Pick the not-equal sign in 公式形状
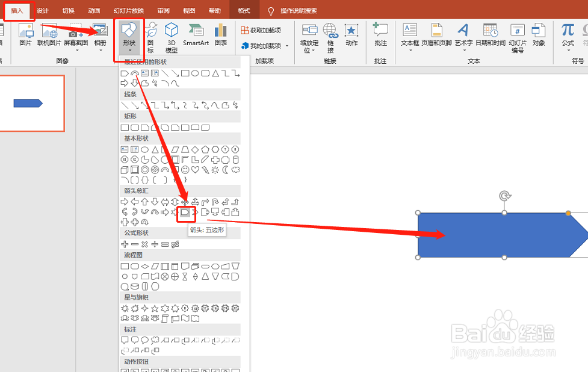Screen dimensions: 588x372 click(x=175, y=244)
